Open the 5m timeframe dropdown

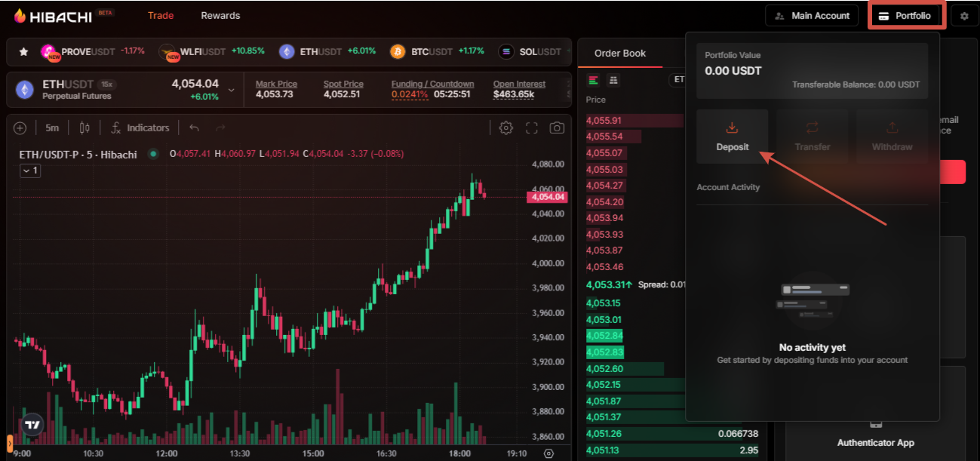[52, 128]
